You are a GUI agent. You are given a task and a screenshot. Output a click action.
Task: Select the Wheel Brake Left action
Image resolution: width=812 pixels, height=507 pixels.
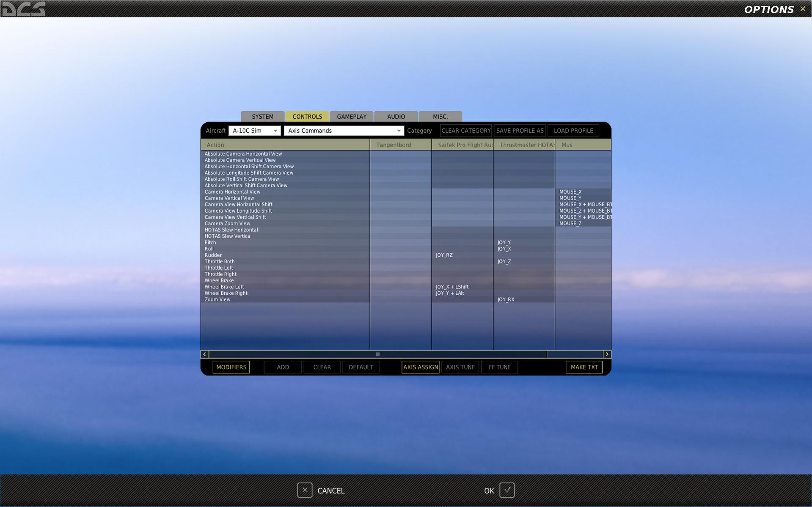285,287
